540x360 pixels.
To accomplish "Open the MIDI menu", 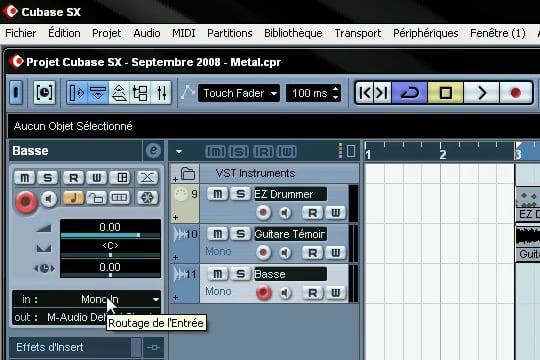I will [184, 33].
